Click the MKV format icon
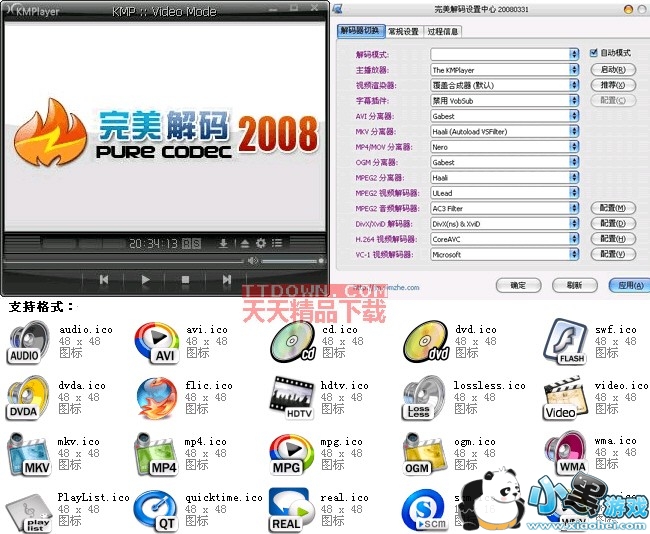The height and width of the screenshot is (534, 650). (x=28, y=454)
